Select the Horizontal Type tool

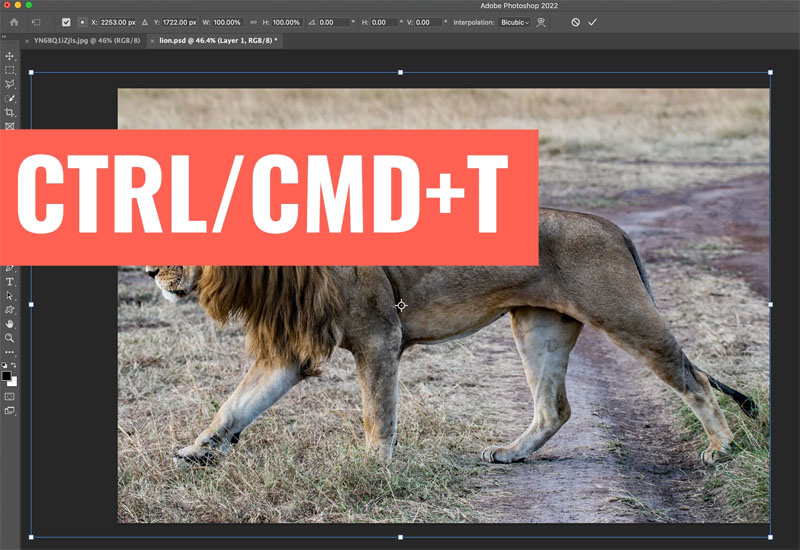[10, 282]
